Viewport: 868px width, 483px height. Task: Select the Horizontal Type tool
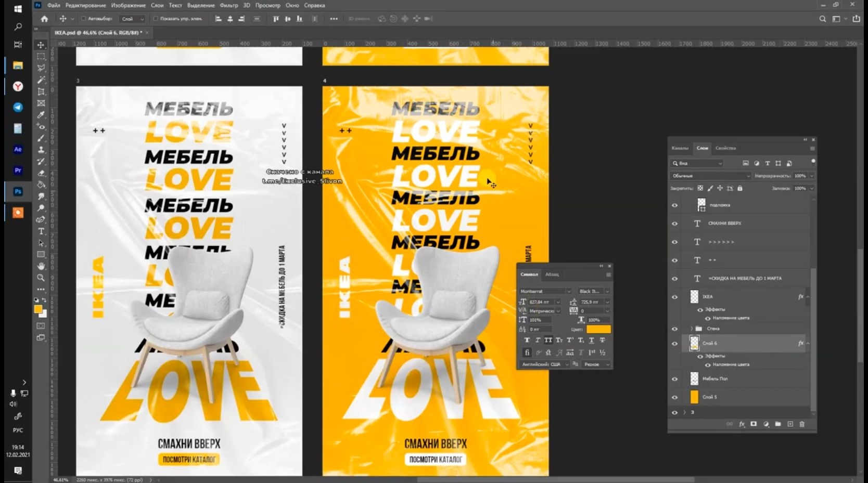(41, 231)
